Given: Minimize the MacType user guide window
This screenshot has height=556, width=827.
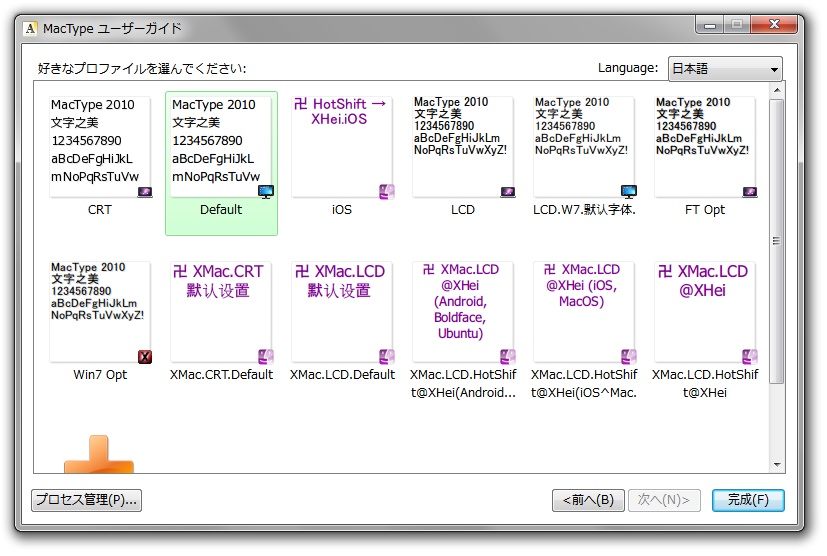Looking at the screenshot, I should (x=710, y=25).
